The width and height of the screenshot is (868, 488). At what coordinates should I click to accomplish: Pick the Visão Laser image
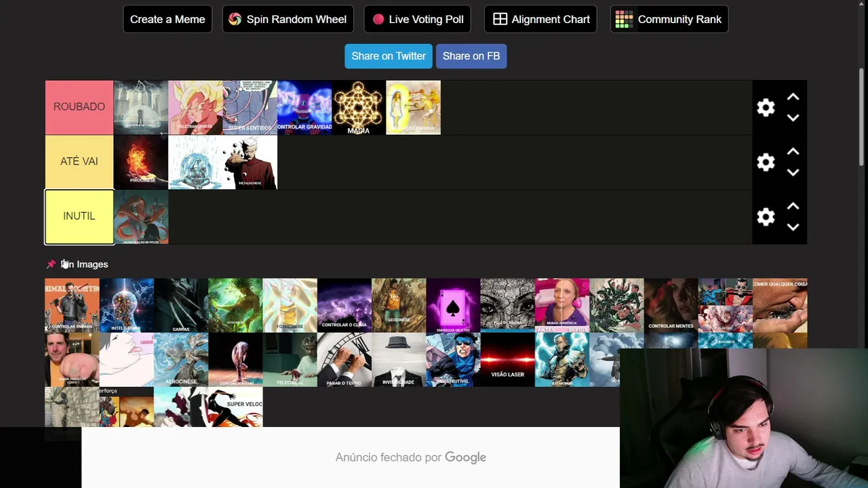click(x=507, y=360)
